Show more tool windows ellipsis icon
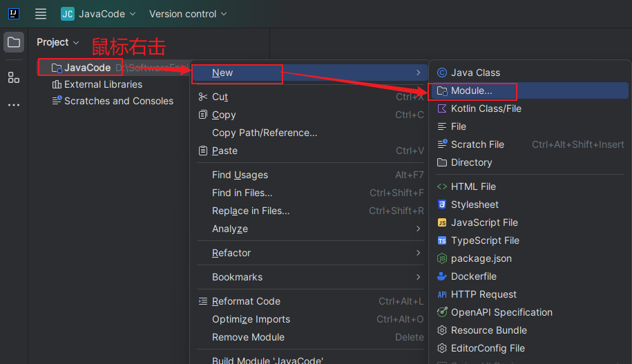The height and width of the screenshot is (364, 632). click(x=14, y=105)
